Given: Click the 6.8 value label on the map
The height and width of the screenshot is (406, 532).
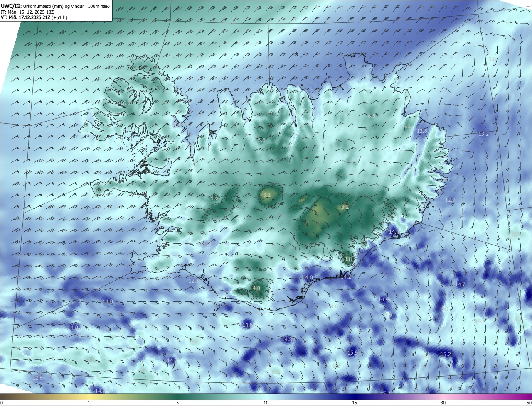Looking at the screenshot, I should coord(372,116).
